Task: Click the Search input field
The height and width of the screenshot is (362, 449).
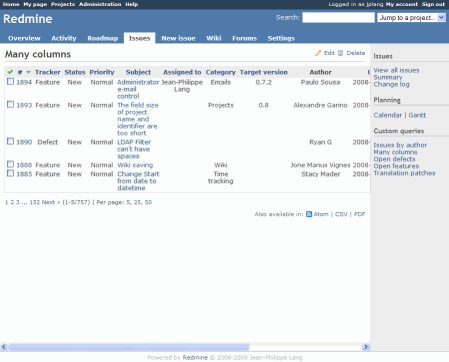Action: (338, 18)
